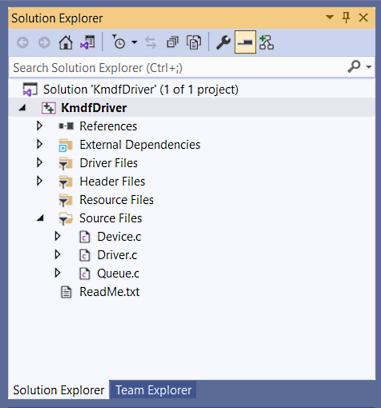
Task: Click the magnifier search icon
Action: click(x=354, y=67)
